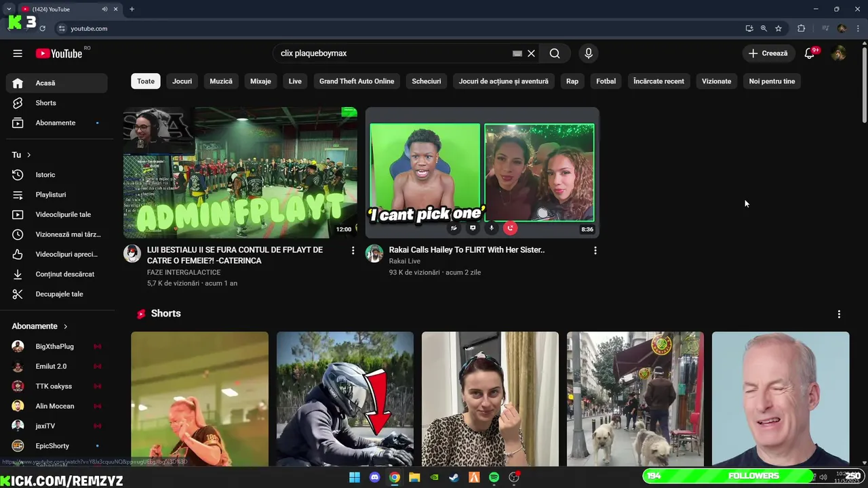Select the Scheciuri filter chip
The image size is (868, 488).
click(427, 81)
